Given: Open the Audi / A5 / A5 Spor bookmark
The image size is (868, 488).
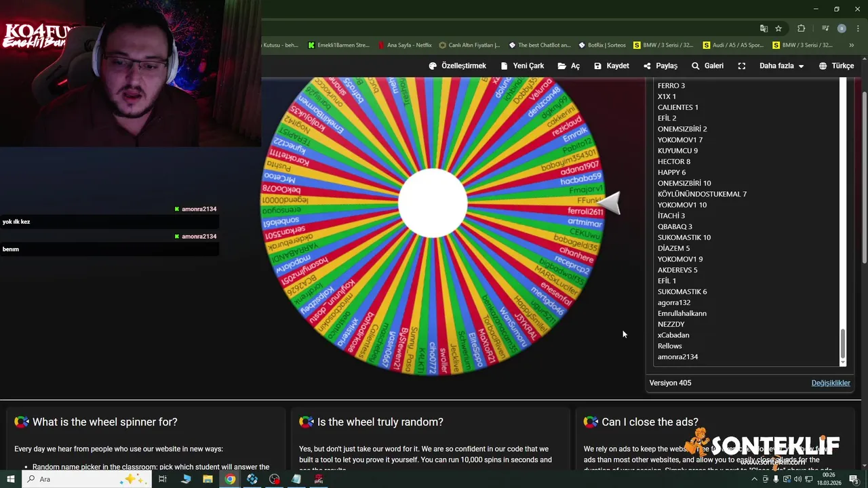Looking at the screenshot, I should point(734,45).
